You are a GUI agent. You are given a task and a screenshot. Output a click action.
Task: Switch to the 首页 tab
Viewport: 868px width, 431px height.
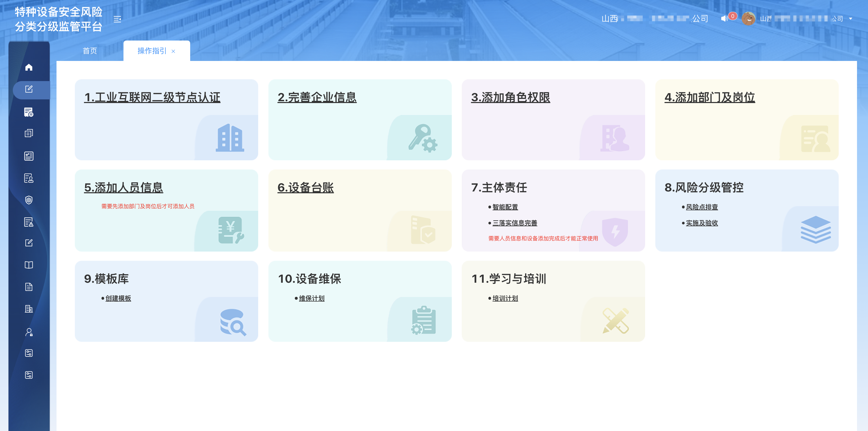[90, 51]
